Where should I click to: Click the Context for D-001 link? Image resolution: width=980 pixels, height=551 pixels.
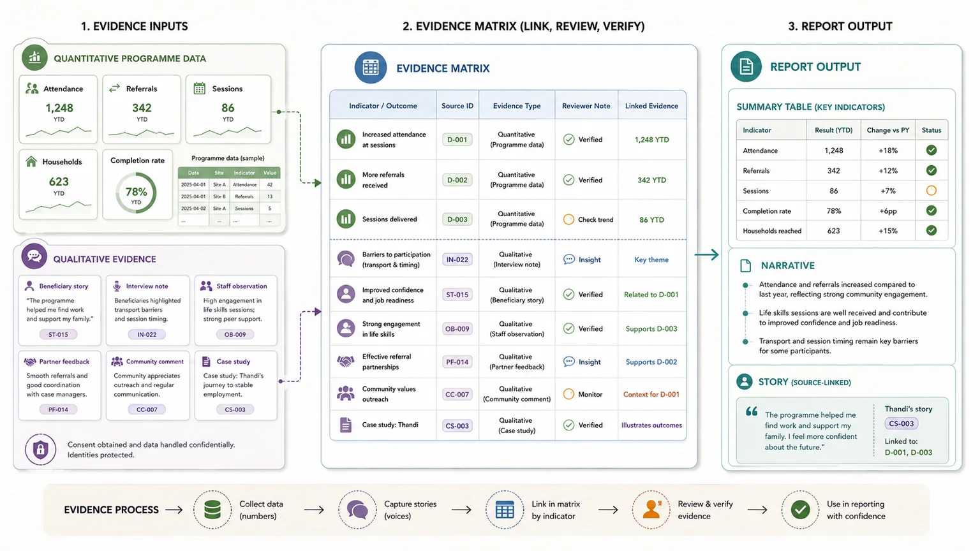point(651,395)
